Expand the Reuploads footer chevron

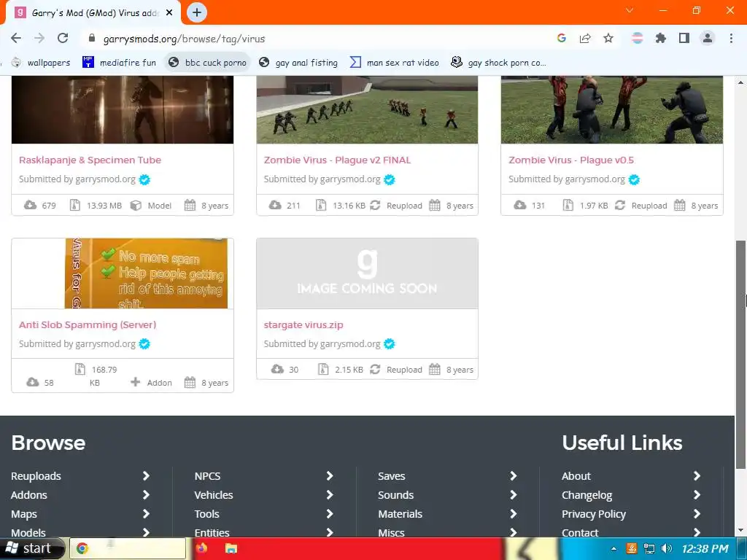[146, 475]
